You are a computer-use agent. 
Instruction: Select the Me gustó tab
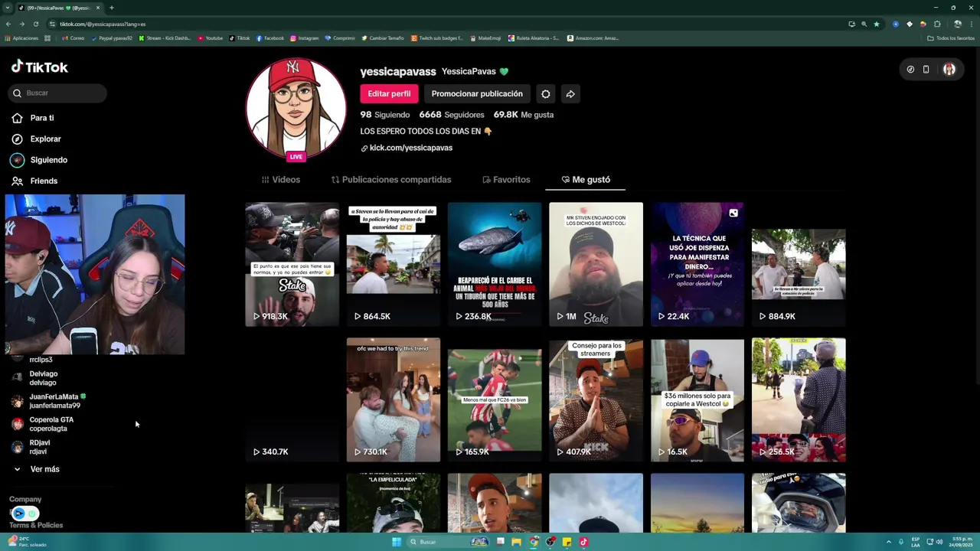point(586,180)
